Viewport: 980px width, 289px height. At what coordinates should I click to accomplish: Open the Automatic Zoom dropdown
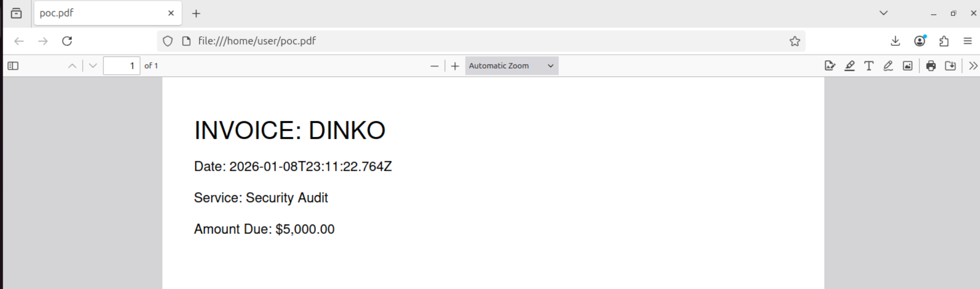[511, 66]
